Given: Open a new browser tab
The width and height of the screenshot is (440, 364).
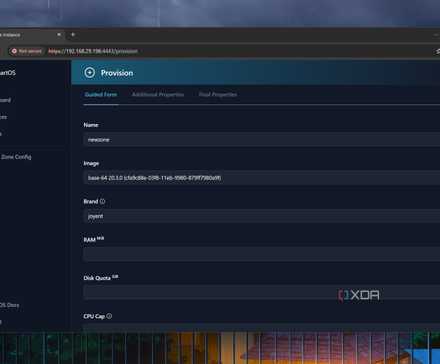Looking at the screenshot, I should [73, 34].
